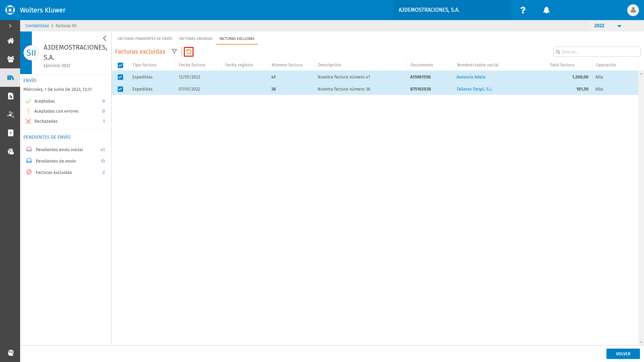Select Pendientes de envío entry
This screenshot has width=644, height=362.
click(66, 161)
